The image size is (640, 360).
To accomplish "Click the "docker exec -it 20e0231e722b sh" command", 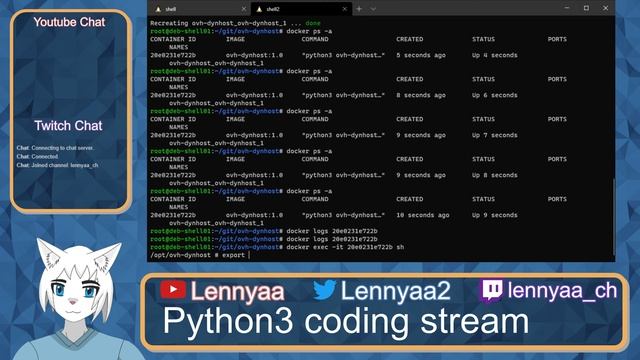I will click(345, 247).
